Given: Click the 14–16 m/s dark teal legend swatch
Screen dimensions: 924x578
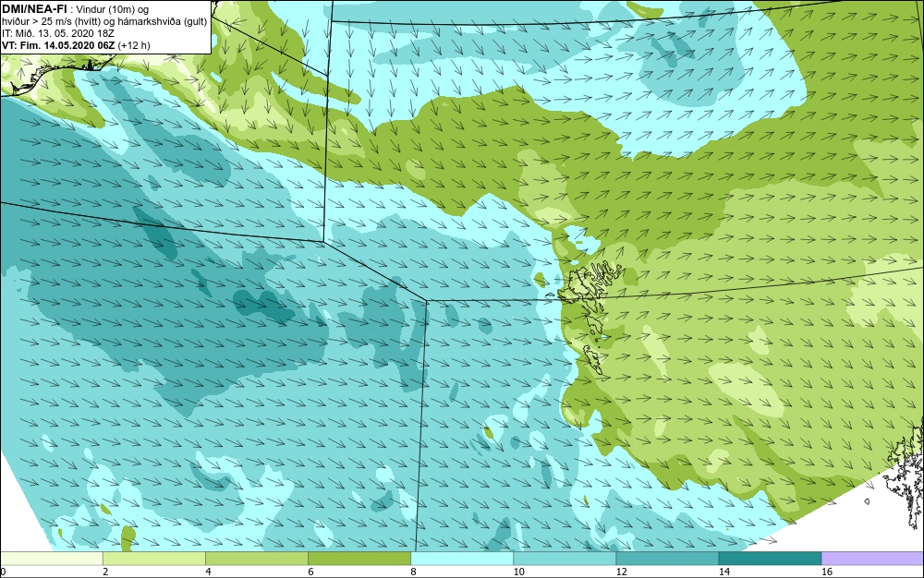Looking at the screenshot, I should (x=770, y=558).
